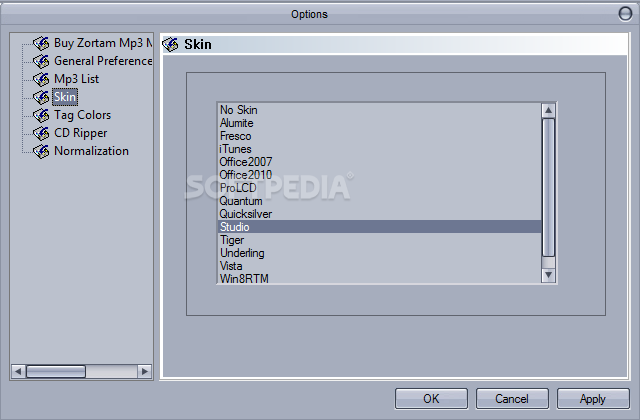Choose the Vista skin
640x420 pixels.
pyautogui.click(x=380, y=266)
